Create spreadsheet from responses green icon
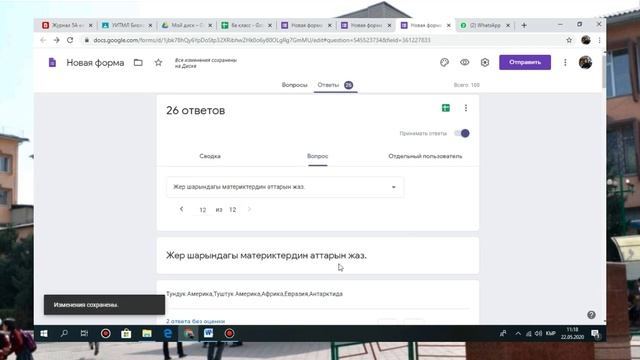The width and height of the screenshot is (640, 360). [x=446, y=108]
